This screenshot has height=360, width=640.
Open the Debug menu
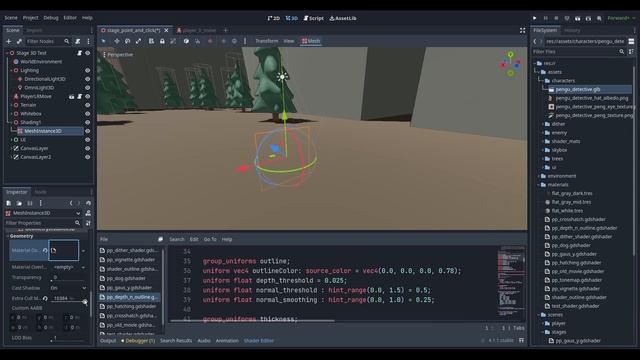click(x=51, y=18)
